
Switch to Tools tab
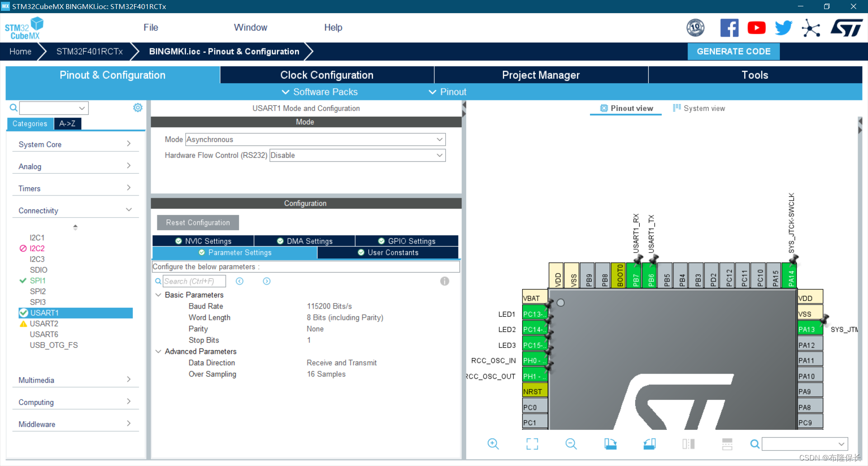tap(755, 75)
